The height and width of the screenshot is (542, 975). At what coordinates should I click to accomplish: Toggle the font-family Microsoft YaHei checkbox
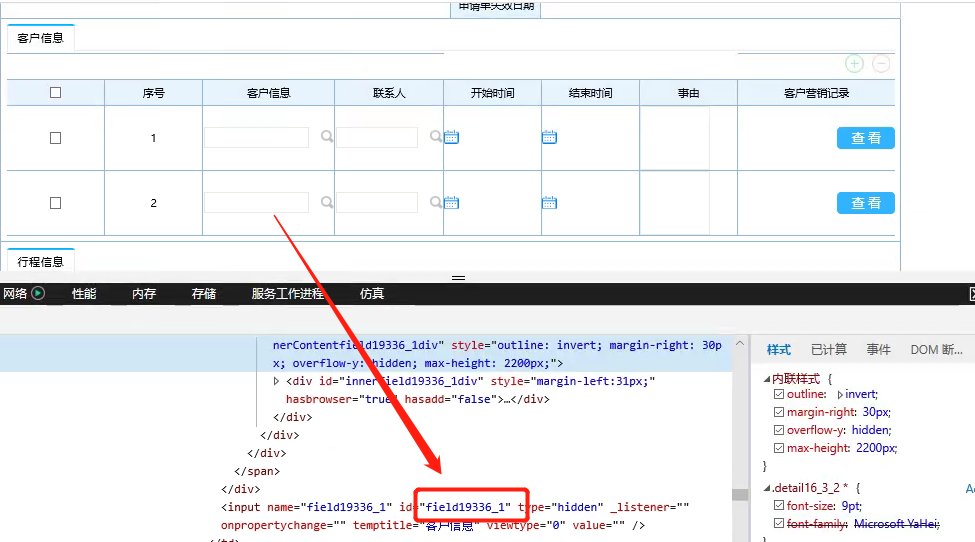(779, 523)
